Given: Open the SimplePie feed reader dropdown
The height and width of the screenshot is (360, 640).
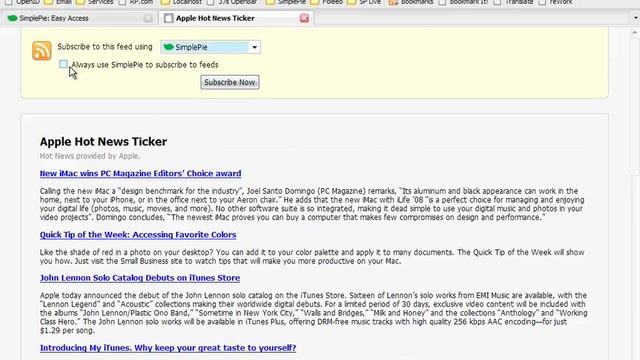Looking at the screenshot, I should [x=210, y=47].
